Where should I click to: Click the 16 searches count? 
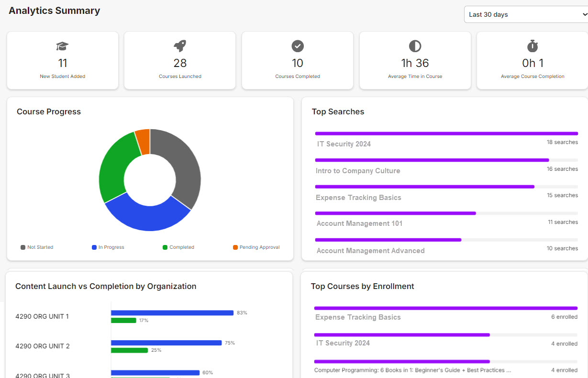(562, 169)
